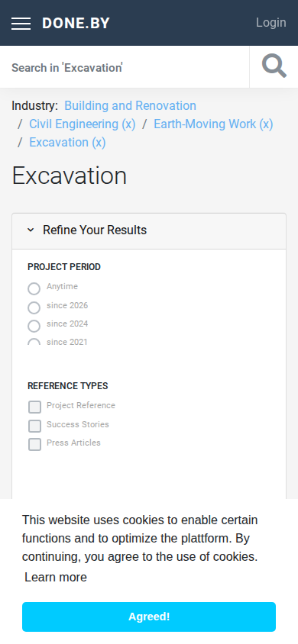Open the Login link
This screenshot has width=298, height=644.
(270, 23)
